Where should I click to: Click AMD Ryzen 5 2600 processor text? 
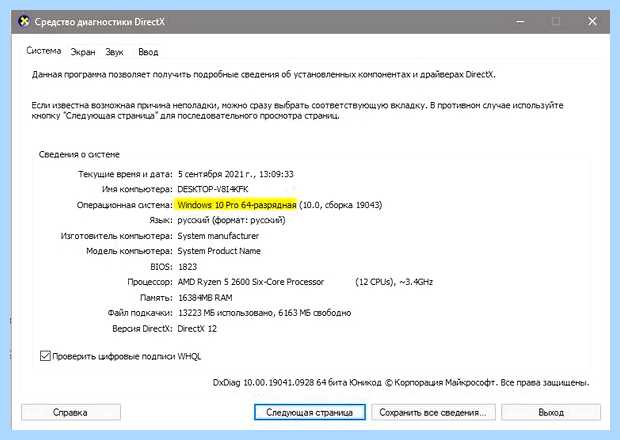251,282
